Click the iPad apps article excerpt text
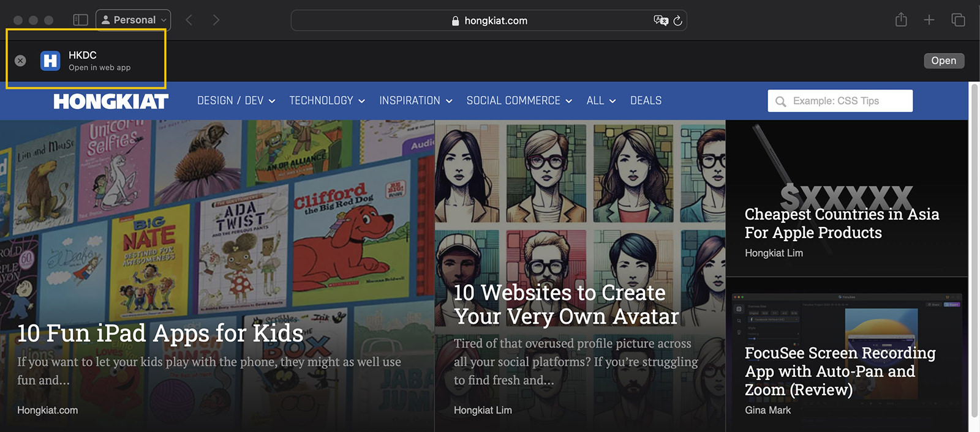980x432 pixels. 209,371
